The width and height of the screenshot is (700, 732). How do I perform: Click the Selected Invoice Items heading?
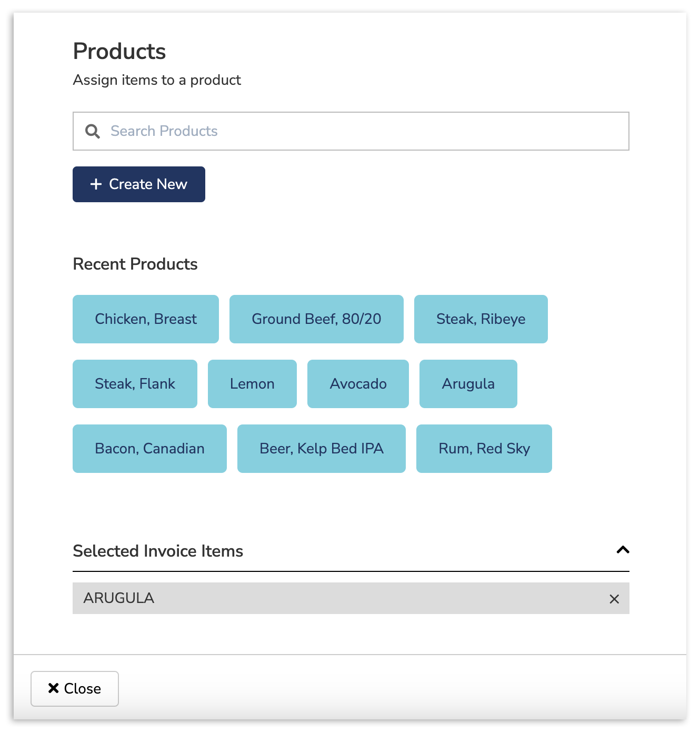pyautogui.click(x=158, y=551)
